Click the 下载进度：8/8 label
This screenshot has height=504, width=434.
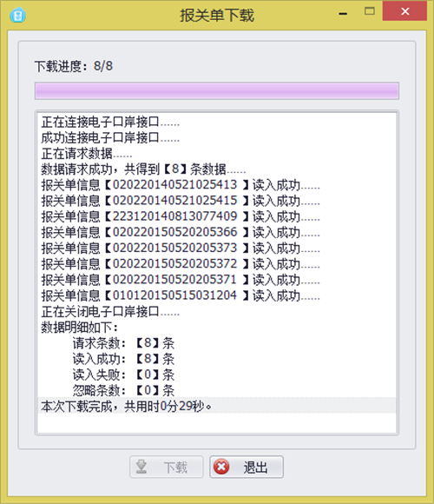[74, 66]
